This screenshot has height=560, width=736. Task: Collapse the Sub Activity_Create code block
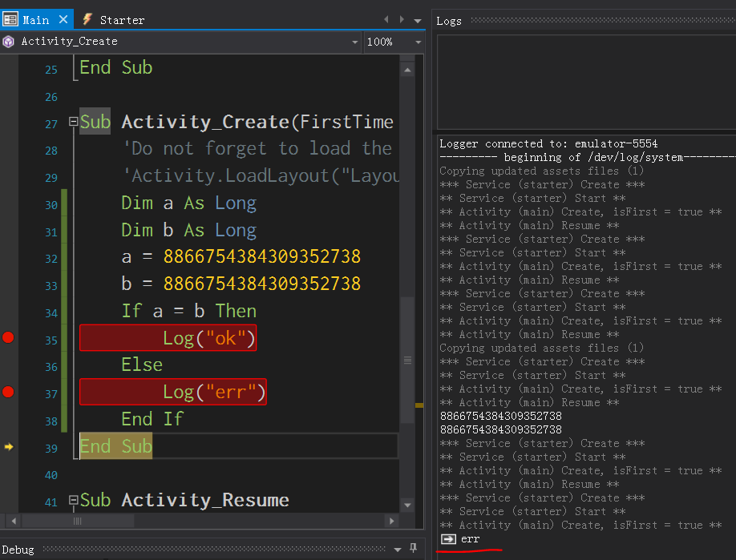click(73, 123)
